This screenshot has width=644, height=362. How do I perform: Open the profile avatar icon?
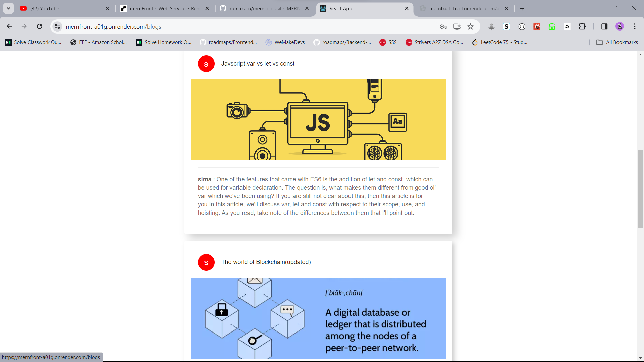pyautogui.click(x=620, y=26)
